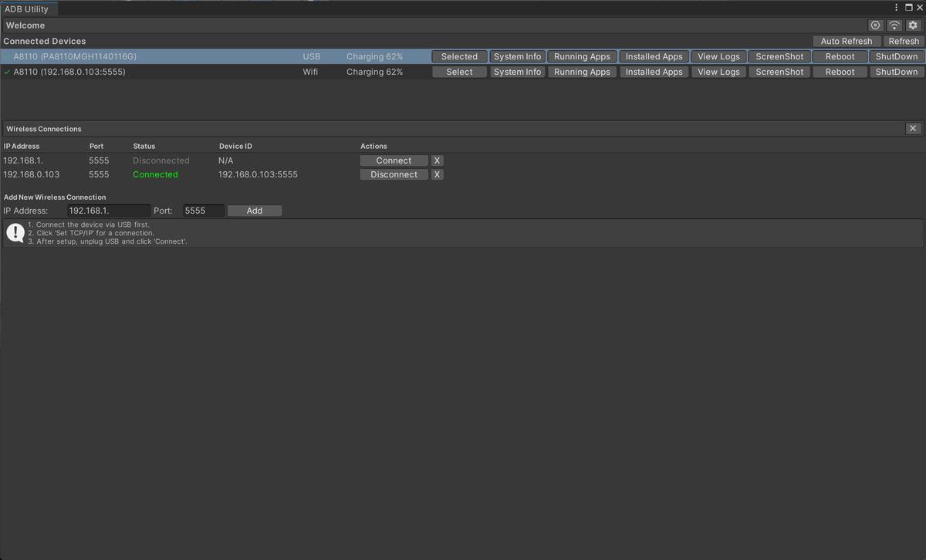926x560 pixels.
Task: Click the green Connected status text
Action: point(155,174)
